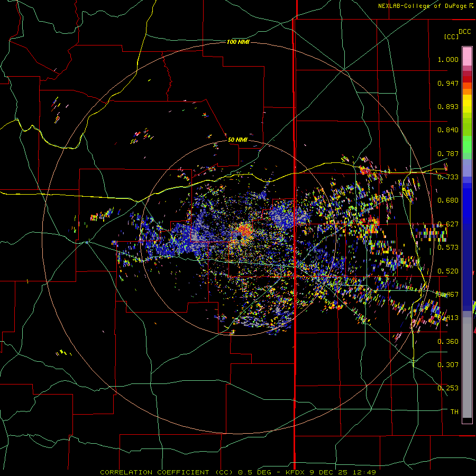Image resolution: width=476 pixels, height=476 pixels.
Task: Click the [CC] legend unit label
Action: pyautogui.click(x=451, y=36)
